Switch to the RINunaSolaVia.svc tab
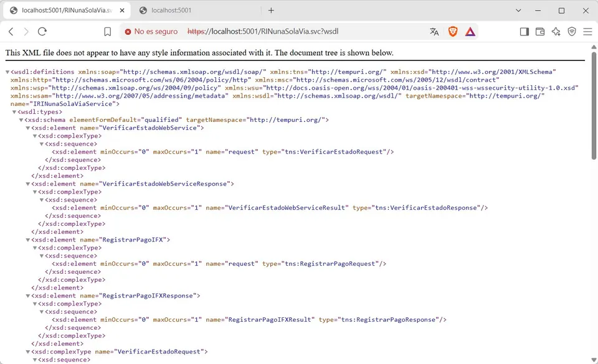 (67, 11)
